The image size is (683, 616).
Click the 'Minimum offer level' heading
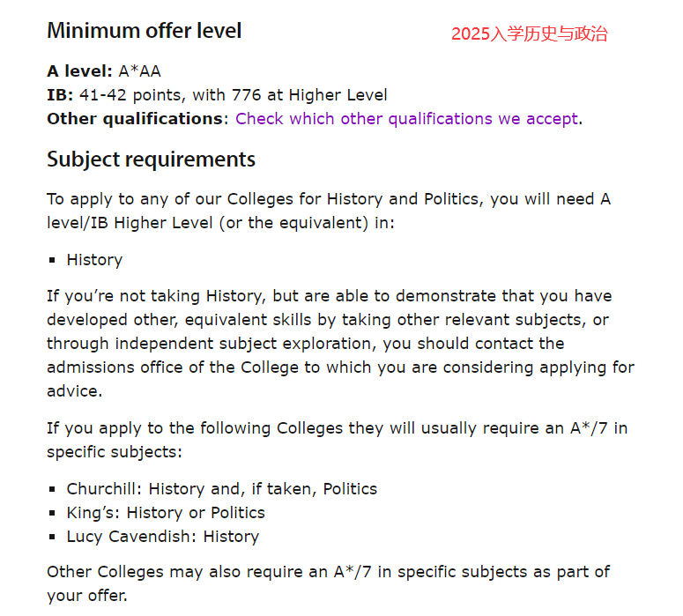[x=145, y=31]
